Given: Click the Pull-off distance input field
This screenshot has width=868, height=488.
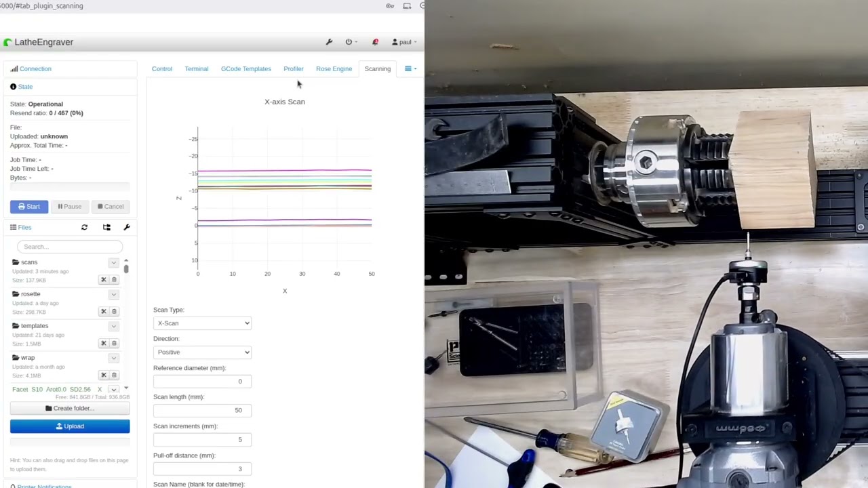Looking at the screenshot, I should [x=202, y=469].
